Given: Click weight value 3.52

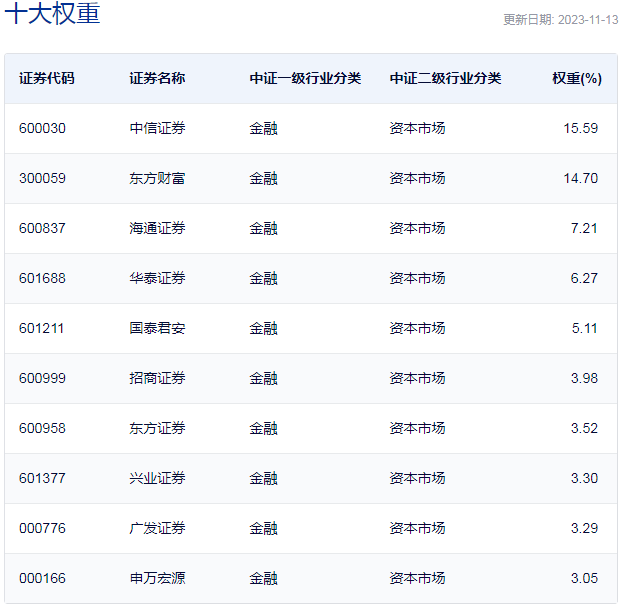Looking at the screenshot, I should point(584,429).
